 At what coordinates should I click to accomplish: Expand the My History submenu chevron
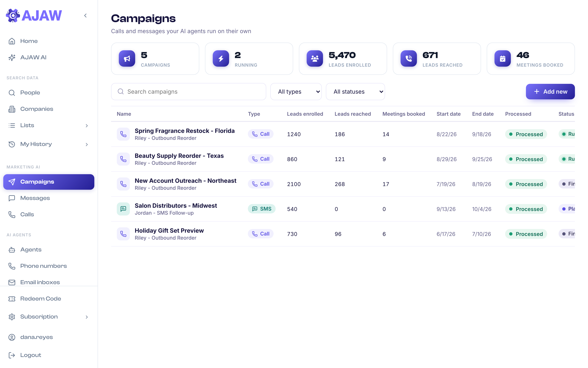click(87, 145)
